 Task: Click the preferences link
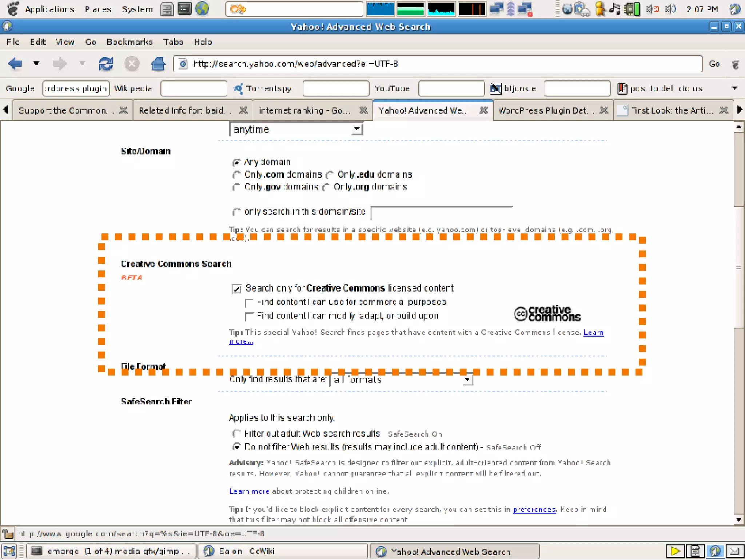click(534, 509)
